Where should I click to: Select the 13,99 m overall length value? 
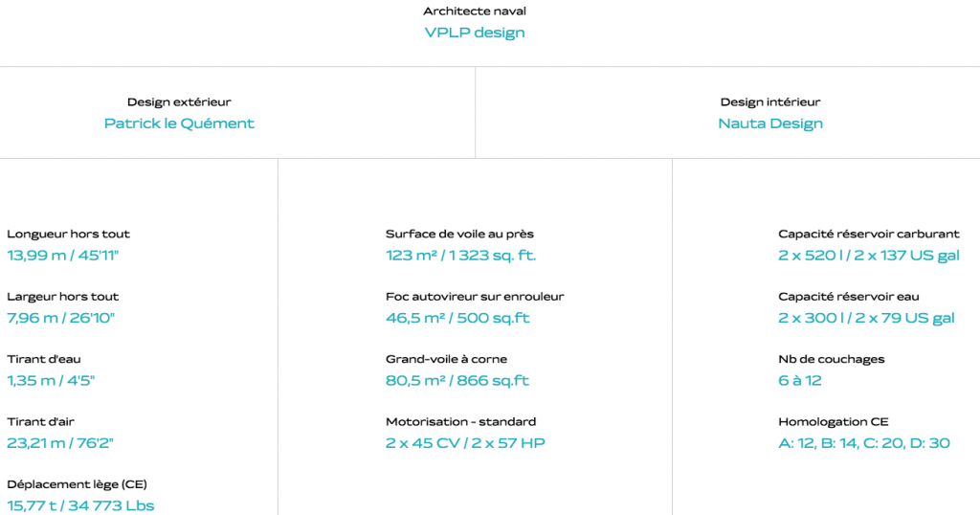63,256
